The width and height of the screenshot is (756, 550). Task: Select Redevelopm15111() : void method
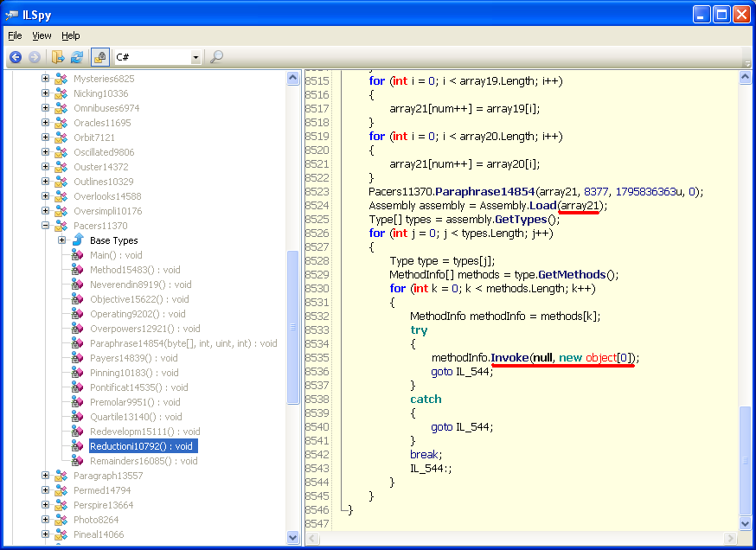[145, 432]
